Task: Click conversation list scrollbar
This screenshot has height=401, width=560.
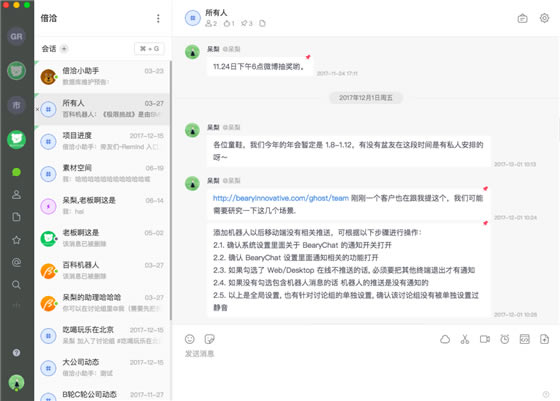Action: (x=171, y=191)
